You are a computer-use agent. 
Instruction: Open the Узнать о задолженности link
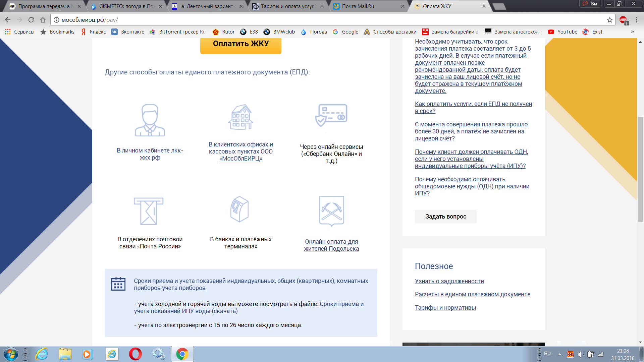tap(449, 281)
